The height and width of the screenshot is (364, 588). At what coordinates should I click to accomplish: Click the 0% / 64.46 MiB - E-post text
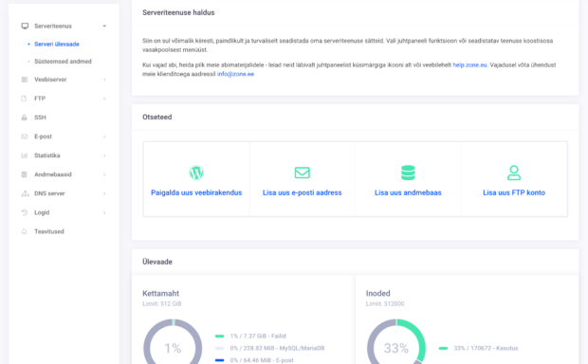[262, 360]
